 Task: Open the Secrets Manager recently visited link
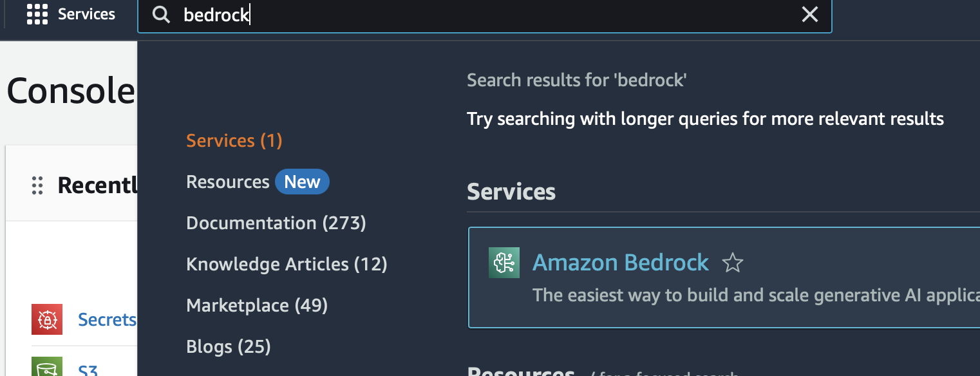[107, 319]
